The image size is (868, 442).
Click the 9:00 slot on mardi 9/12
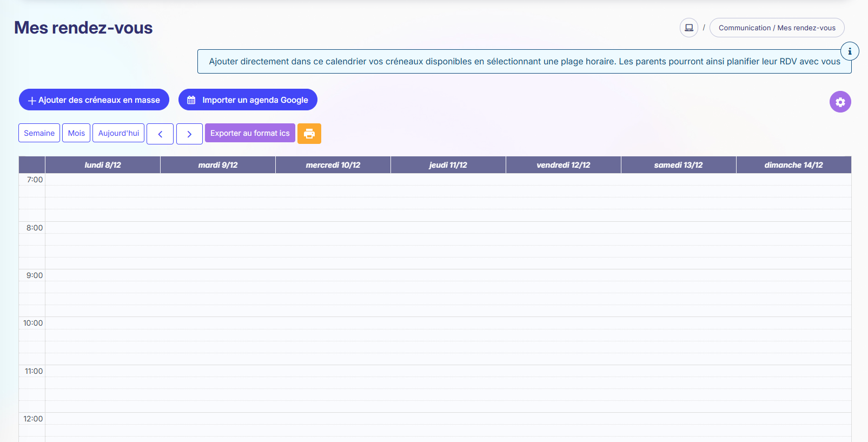click(218, 275)
